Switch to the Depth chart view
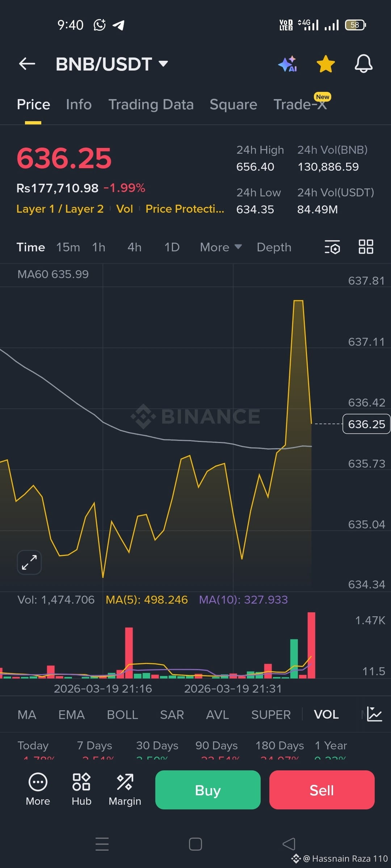The height and width of the screenshot is (868, 391). point(274,247)
